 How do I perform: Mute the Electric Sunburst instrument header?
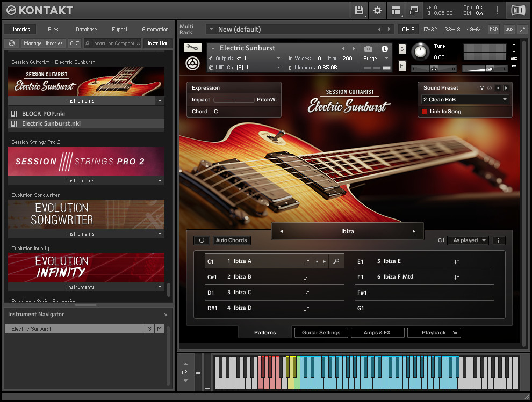402,66
